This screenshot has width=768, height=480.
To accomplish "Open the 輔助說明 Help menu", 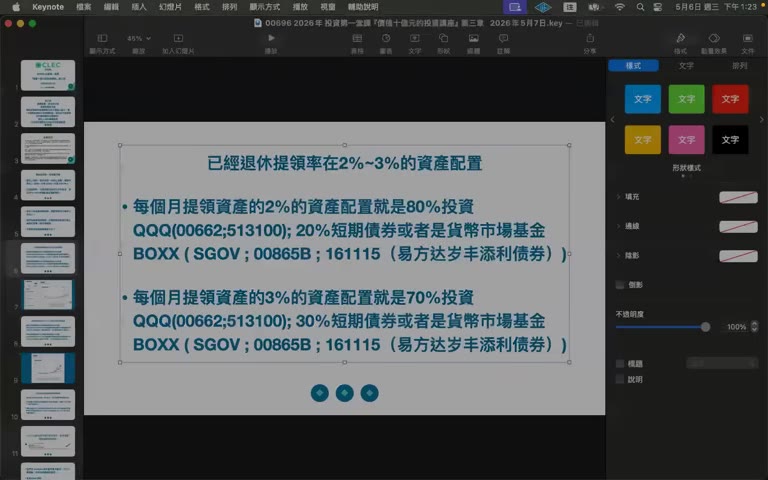I will tap(363, 7).
